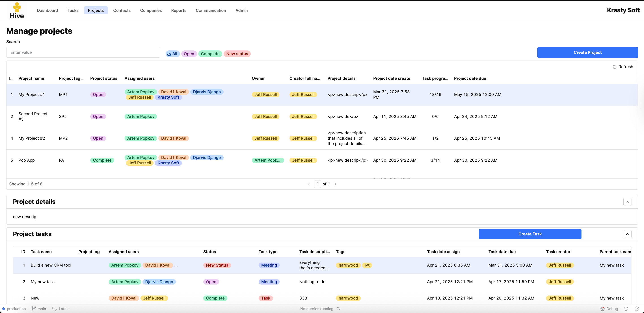This screenshot has height=313, width=644.
Task: Refresh queries using the status bar refresh icon
Action: tap(338, 309)
